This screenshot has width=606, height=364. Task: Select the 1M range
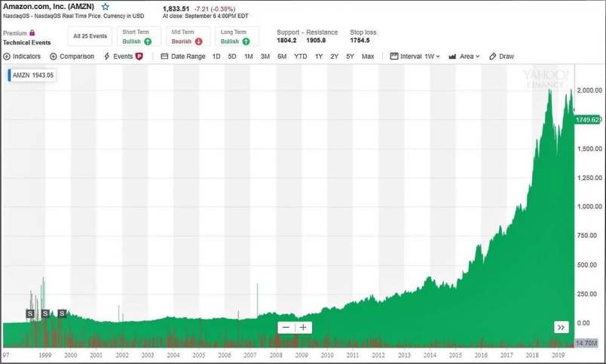249,57
